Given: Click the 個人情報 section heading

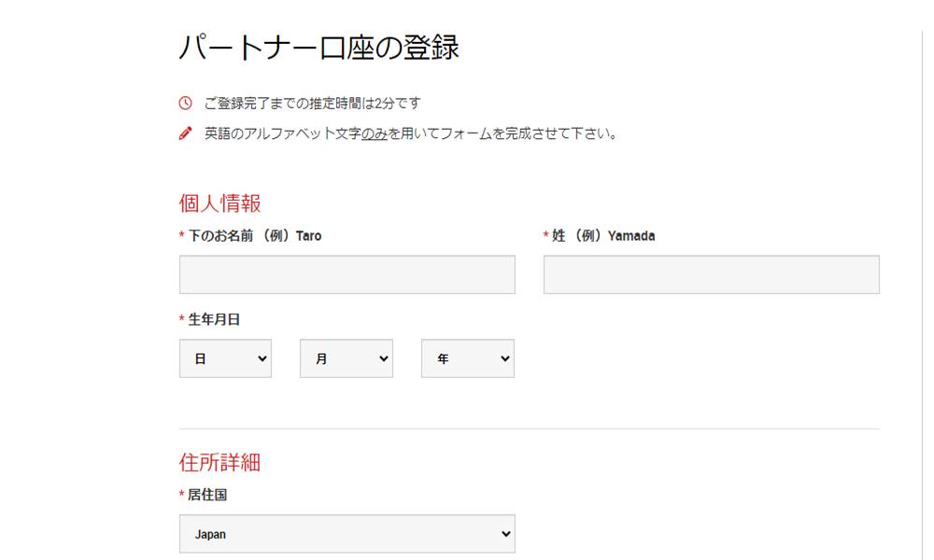Looking at the screenshot, I should pos(219,203).
